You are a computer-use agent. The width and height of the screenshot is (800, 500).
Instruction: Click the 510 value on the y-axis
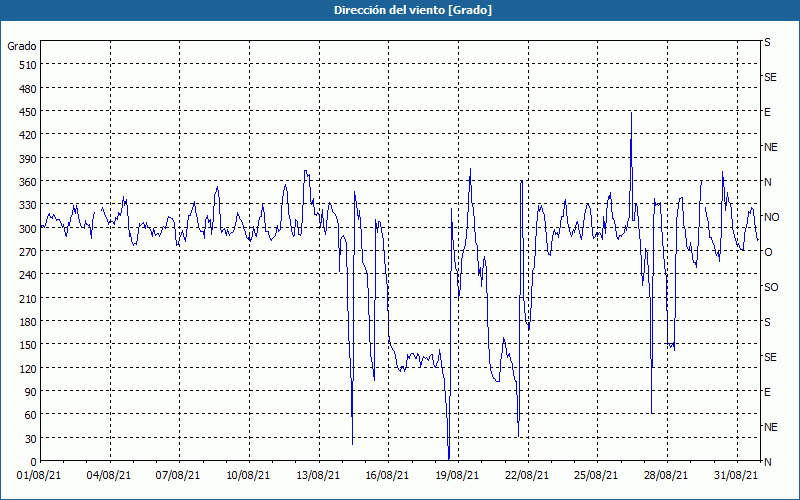pyautogui.click(x=26, y=65)
